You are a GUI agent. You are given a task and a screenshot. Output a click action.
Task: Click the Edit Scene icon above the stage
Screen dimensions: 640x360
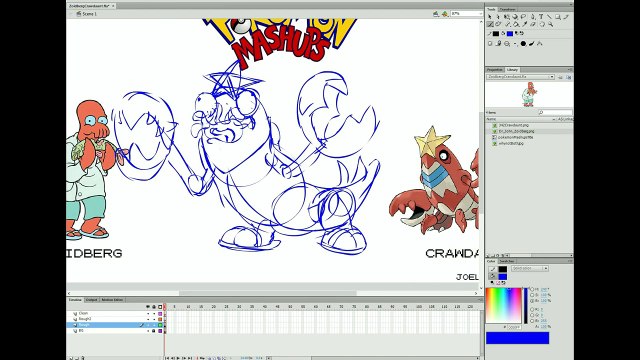[x=436, y=13]
